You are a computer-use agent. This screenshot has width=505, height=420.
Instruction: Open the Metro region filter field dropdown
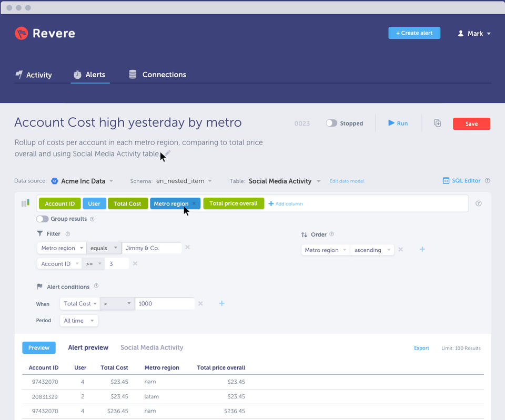click(62, 248)
